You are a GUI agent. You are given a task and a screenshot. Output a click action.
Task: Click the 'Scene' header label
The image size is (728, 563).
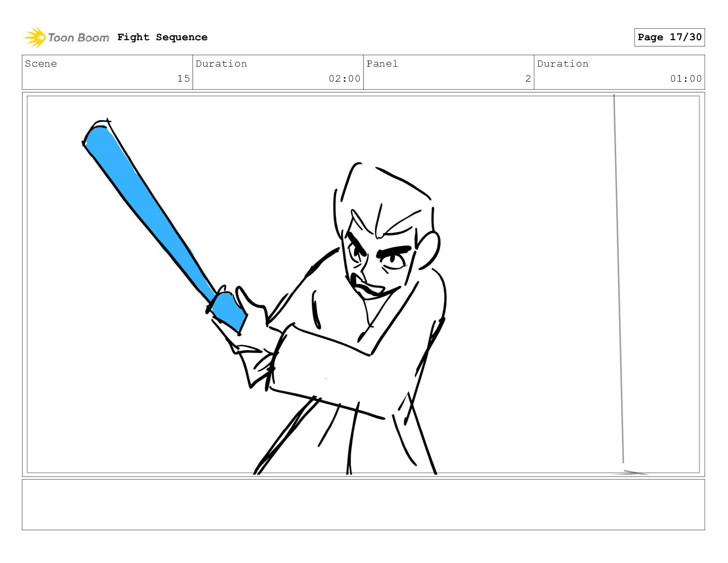[x=41, y=64]
